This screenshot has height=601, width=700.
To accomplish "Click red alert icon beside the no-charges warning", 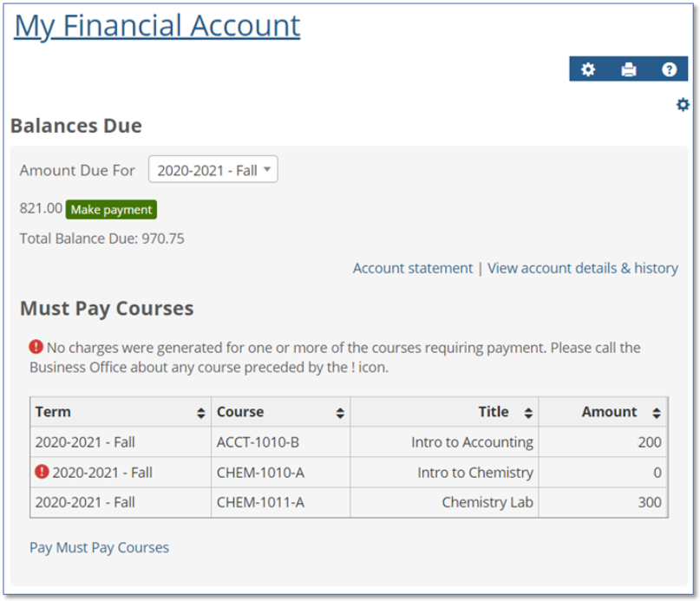I will [x=36, y=347].
